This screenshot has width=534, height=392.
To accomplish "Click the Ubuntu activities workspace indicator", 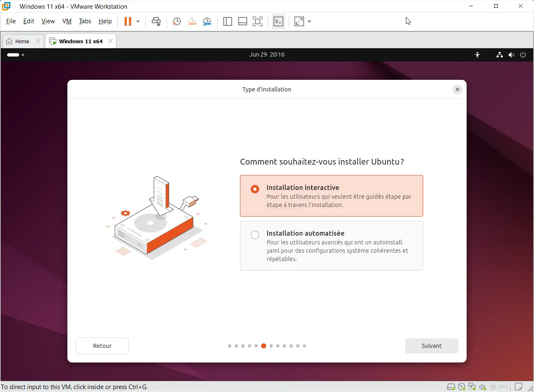I will tap(15, 55).
